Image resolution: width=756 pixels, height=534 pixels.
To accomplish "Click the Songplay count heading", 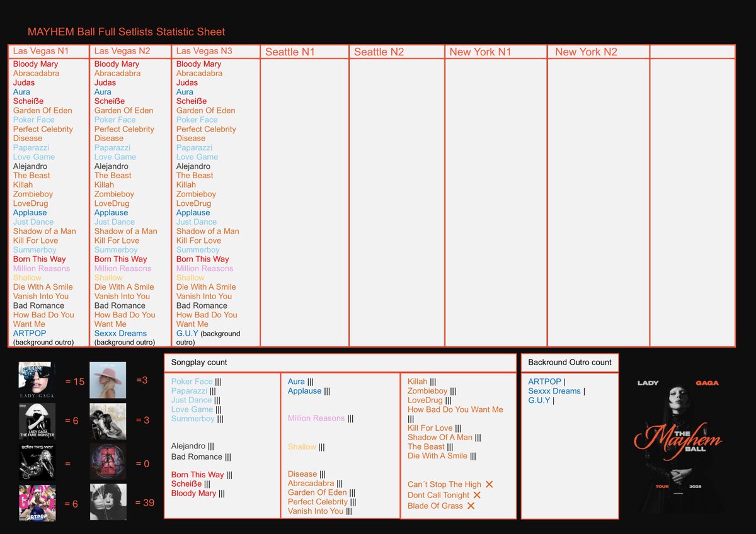I will tap(199, 363).
